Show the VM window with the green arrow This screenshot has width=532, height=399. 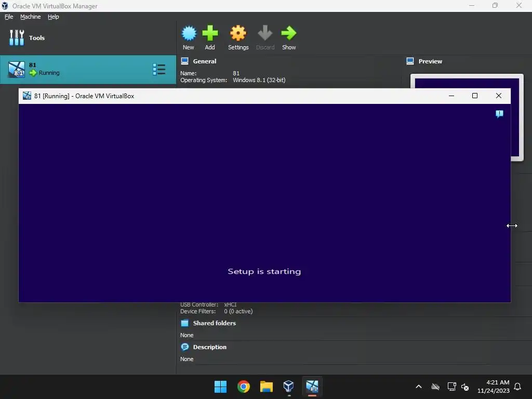[289, 37]
